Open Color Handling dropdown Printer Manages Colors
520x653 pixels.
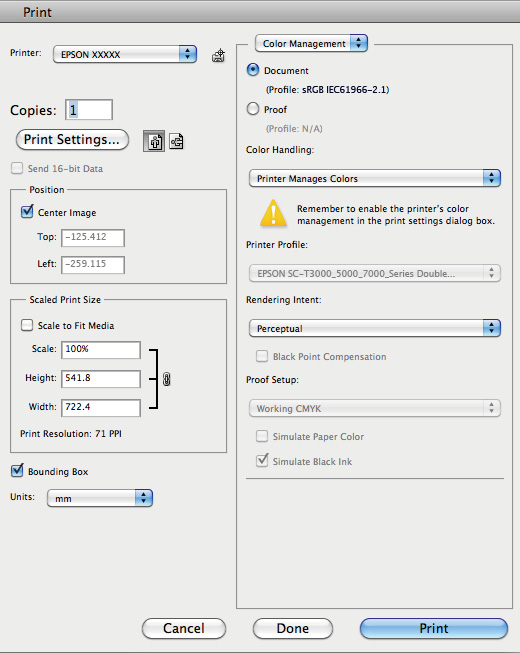point(375,178)
